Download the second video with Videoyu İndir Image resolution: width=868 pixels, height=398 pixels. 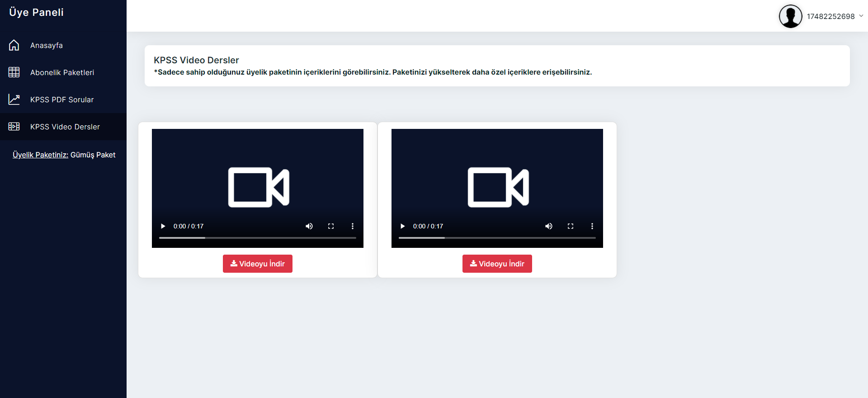click(497, 264)
